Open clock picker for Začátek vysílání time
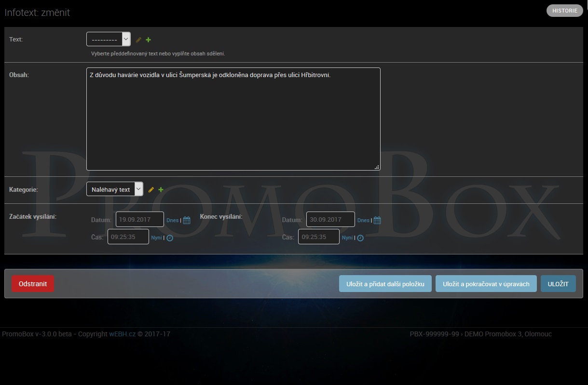 (x=170, y=238)
